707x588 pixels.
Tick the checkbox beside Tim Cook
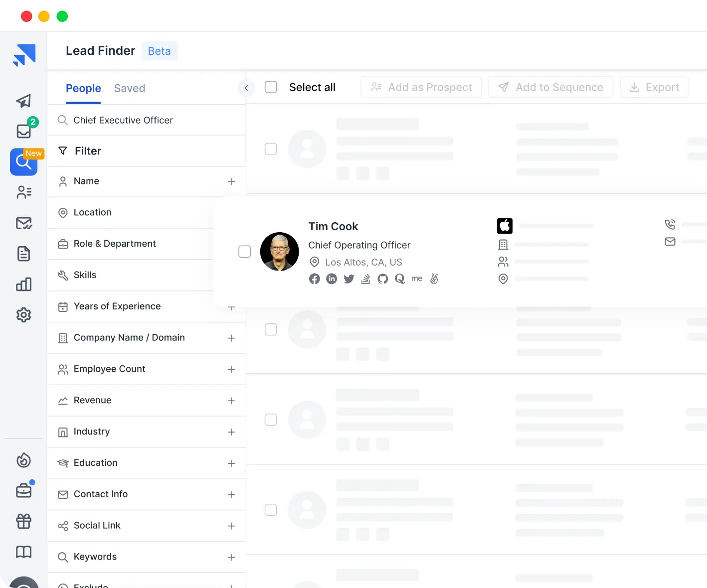[x=244, y=252]
